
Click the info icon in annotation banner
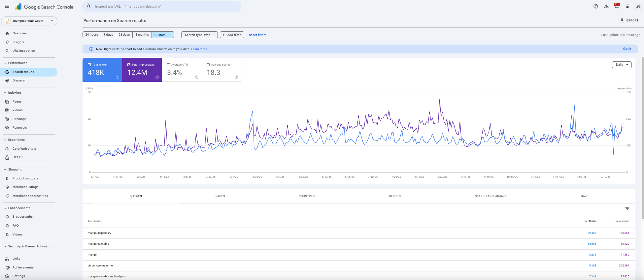(91, 49)
